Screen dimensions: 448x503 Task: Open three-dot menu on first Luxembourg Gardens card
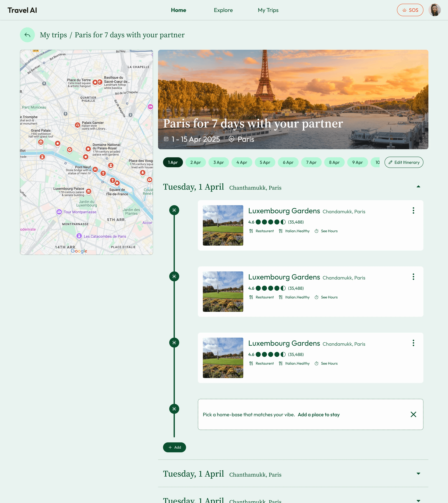(x=413, y=210)
